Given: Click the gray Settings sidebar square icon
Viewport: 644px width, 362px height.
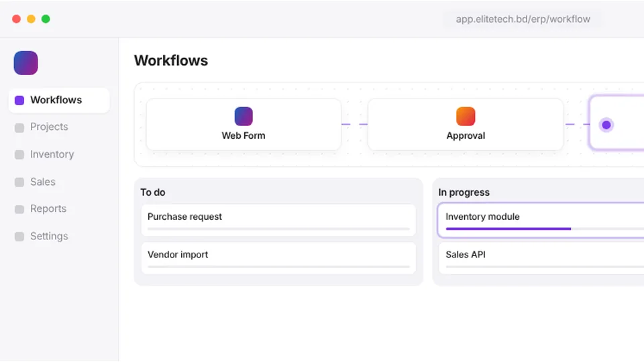Looking at the screenshot, I should tap(19, 237).
